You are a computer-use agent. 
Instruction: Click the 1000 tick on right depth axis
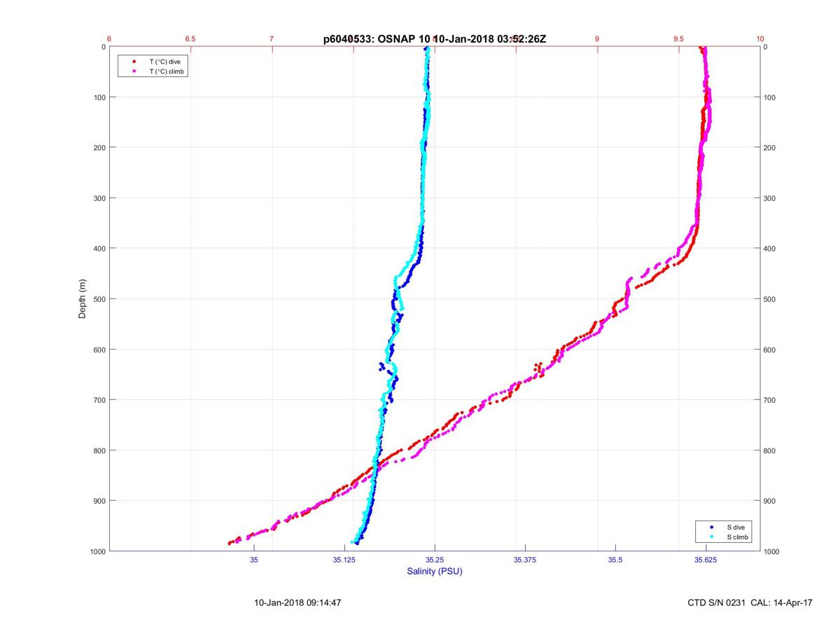pos(773,551)
